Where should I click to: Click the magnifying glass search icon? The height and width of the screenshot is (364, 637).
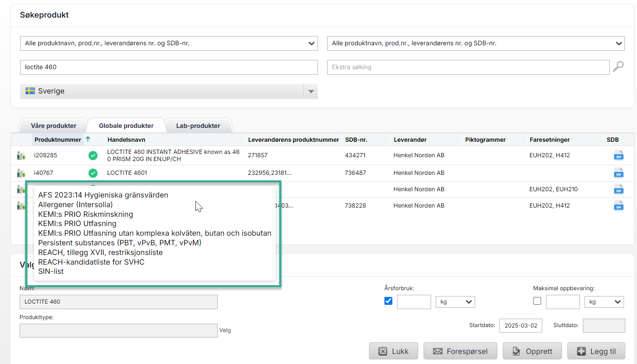pos(618,67)
